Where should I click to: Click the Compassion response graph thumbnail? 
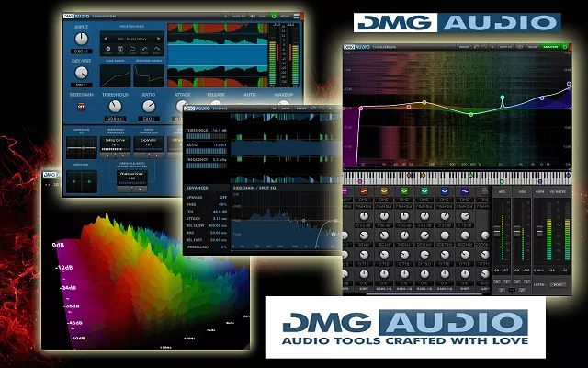click(x=149, y=75)
